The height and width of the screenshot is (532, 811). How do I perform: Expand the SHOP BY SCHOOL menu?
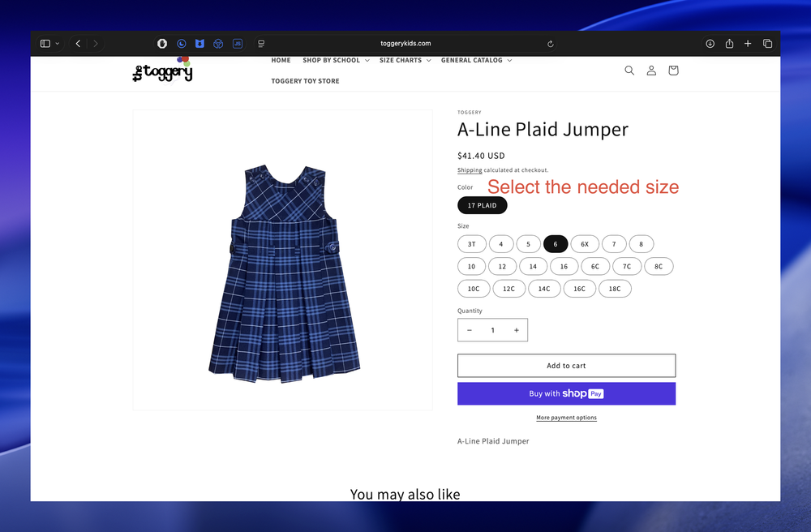[x=337, y=61]
